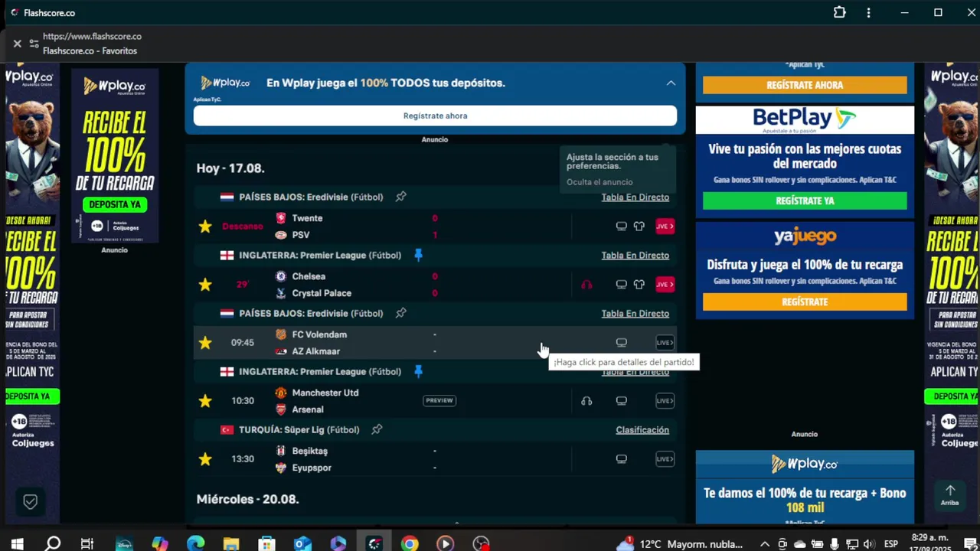
Task: Open Microsoft Edge from the taskbar
Action: click(195, 544)
